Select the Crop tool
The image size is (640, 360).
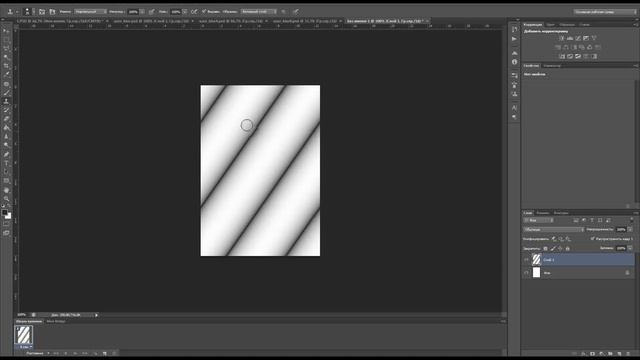tap(6, 66)
